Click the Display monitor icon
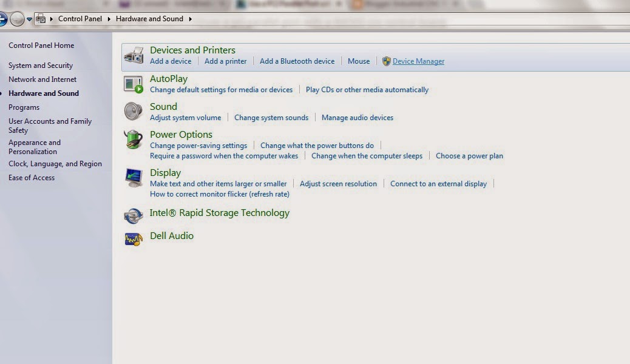Viewport: 630px width, 364px height. coord(134,178)
